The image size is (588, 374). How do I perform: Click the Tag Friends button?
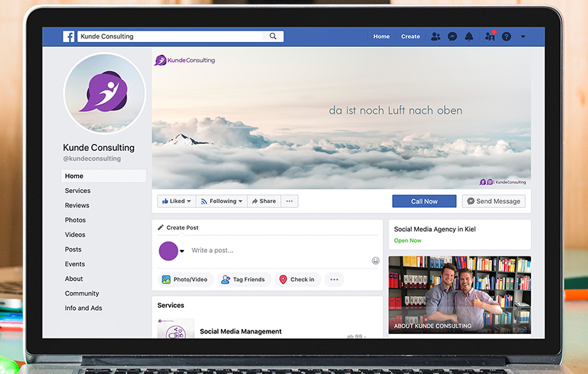[x=244, y=279]
